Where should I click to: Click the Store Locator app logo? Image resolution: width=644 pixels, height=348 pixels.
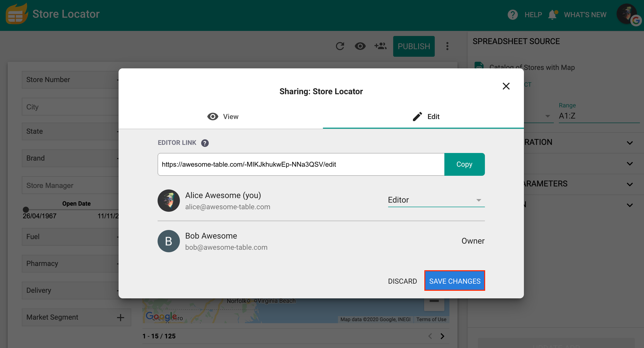(17, 14)
